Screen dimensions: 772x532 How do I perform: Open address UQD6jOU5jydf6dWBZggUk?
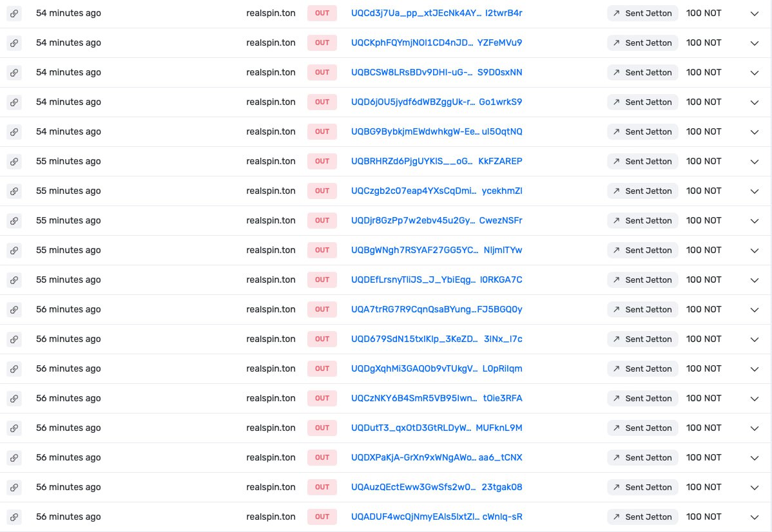(x=437, y=102)
